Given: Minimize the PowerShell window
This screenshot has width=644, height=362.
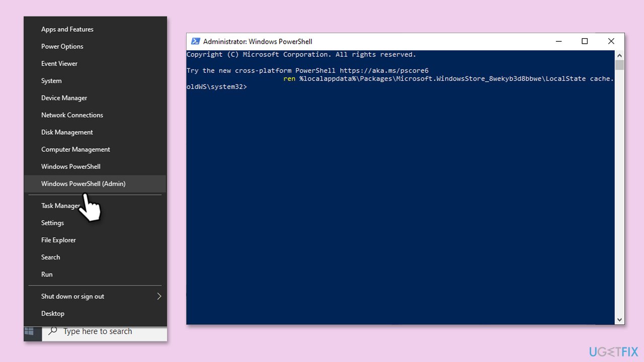Looking at the screenshot, I should point(559,41).
